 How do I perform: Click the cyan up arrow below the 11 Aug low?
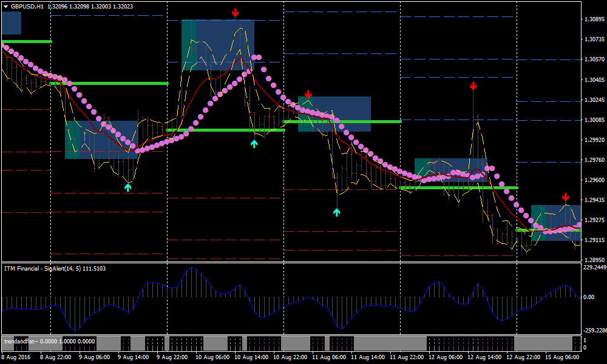(x=337, y=212)
